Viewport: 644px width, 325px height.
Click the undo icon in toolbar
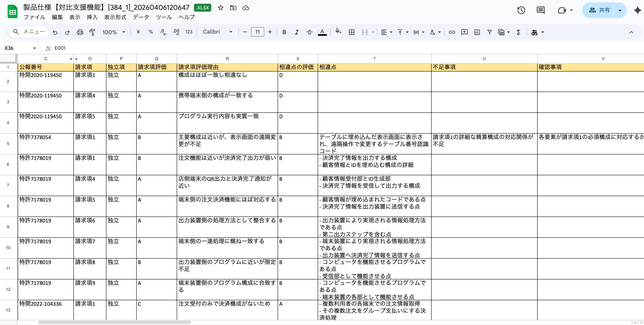55,32
